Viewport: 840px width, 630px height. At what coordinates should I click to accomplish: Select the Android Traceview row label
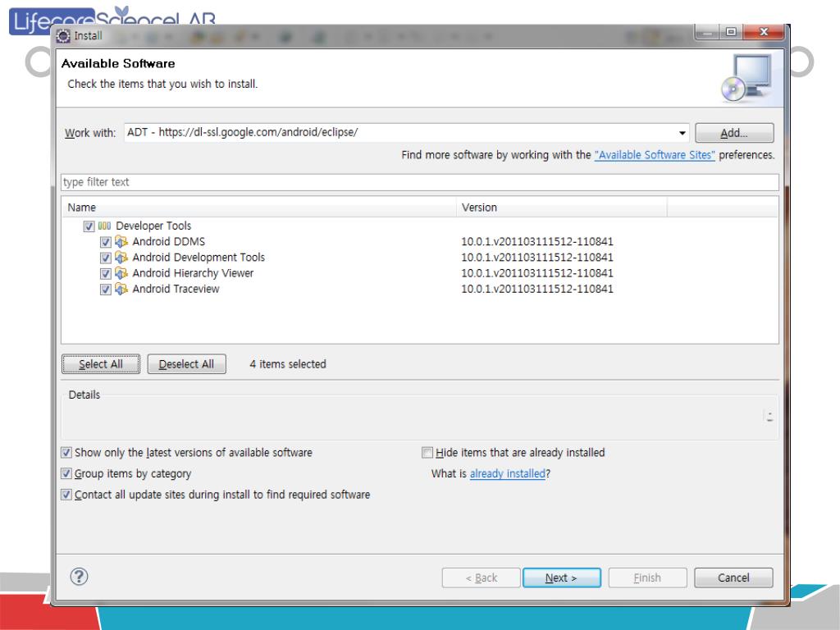click(176, 289)
